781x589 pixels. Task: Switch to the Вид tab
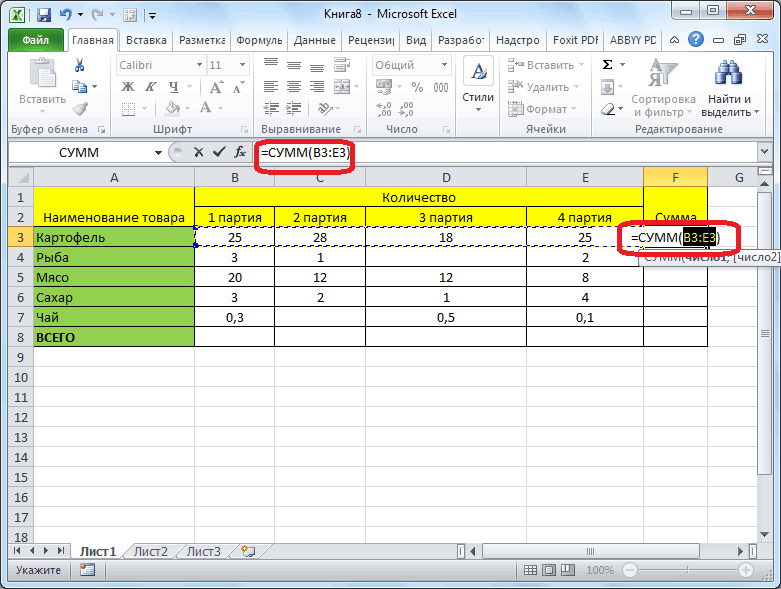(416, 40)
